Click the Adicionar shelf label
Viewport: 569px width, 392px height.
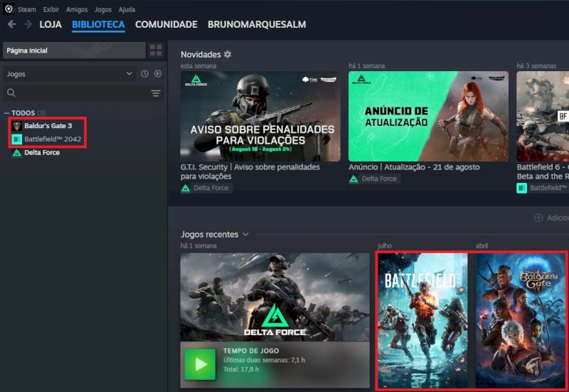[x=558, y=218]
